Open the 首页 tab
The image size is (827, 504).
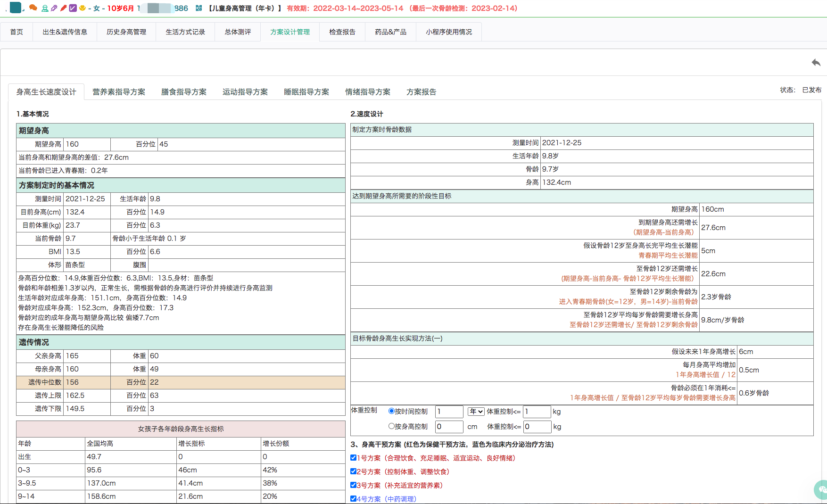click(x=17, y=32)
